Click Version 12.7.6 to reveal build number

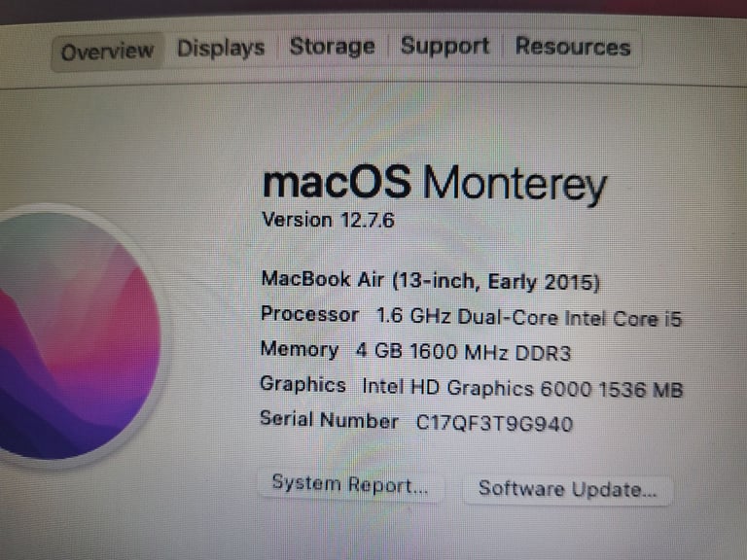pos(328,220)
